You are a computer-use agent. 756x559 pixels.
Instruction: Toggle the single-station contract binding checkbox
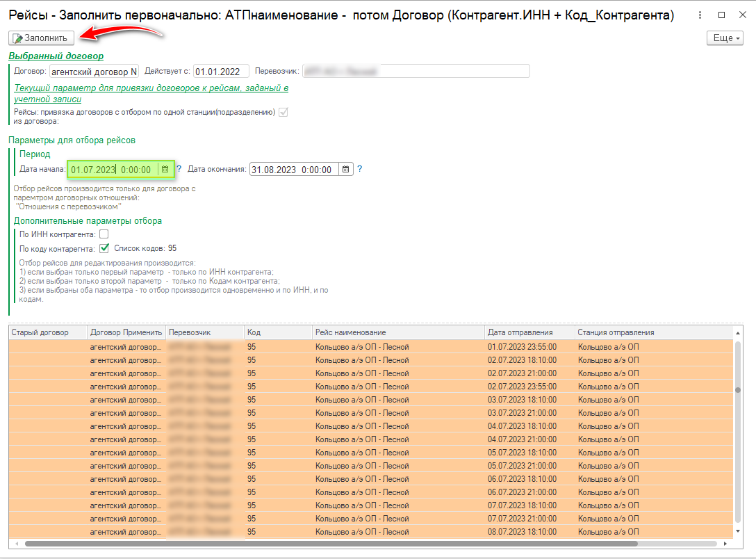[283, 112]
